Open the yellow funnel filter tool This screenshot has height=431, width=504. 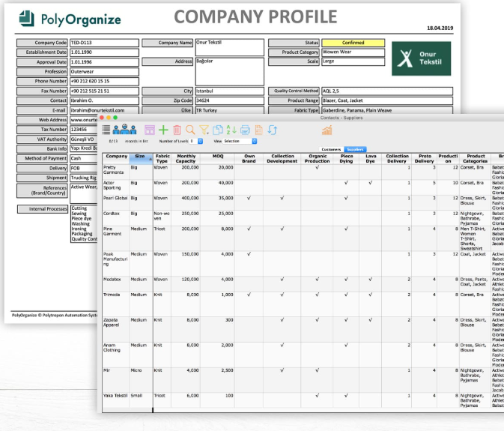[x=204, y=130]
